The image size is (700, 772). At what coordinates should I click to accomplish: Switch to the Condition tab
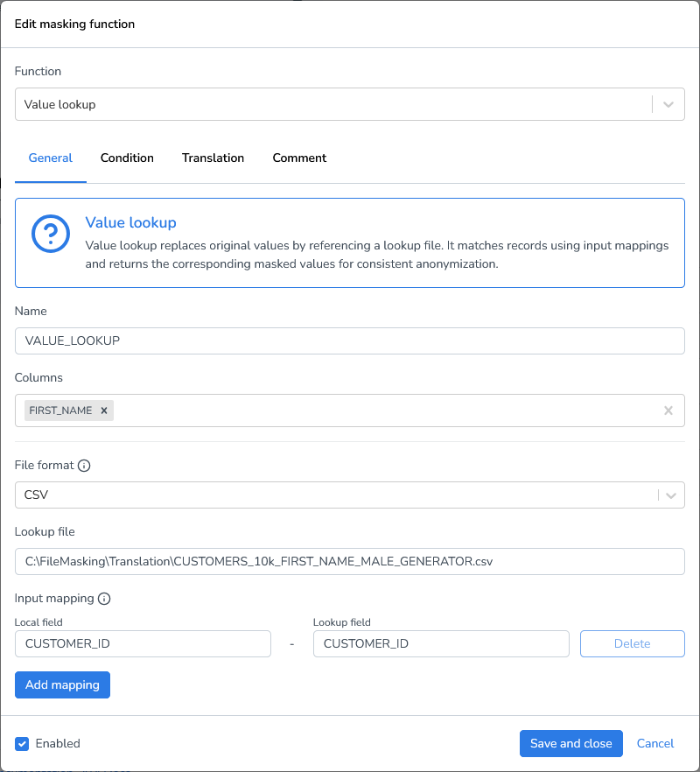(x=127, y=158)
